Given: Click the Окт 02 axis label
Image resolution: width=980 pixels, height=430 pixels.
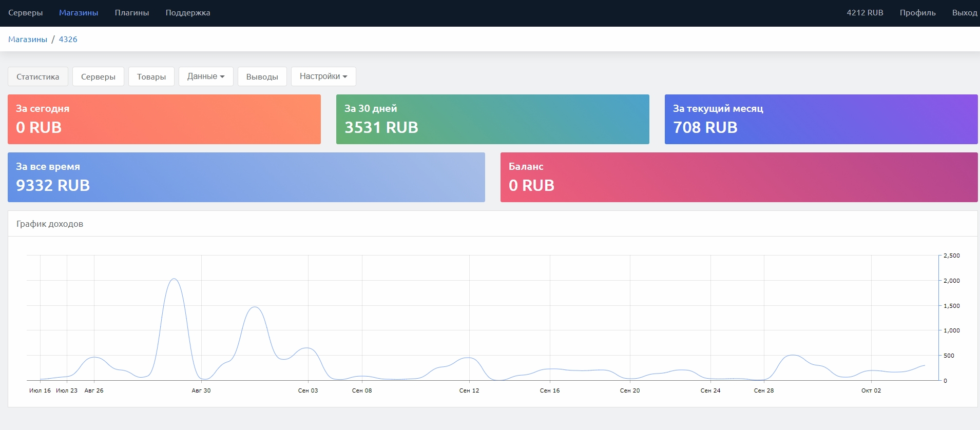Looking at the screenshot, I should click(x=871, y=390).
